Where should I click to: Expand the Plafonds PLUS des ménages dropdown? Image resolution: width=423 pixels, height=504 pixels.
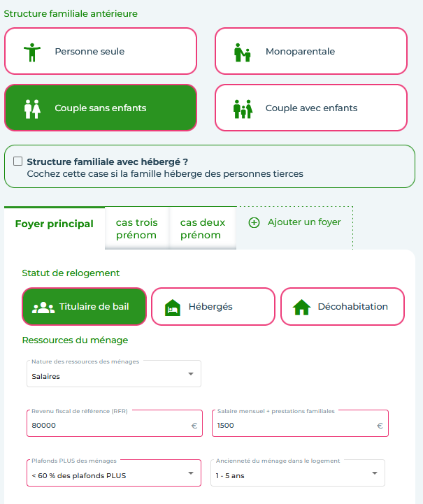tap(114, 473)
